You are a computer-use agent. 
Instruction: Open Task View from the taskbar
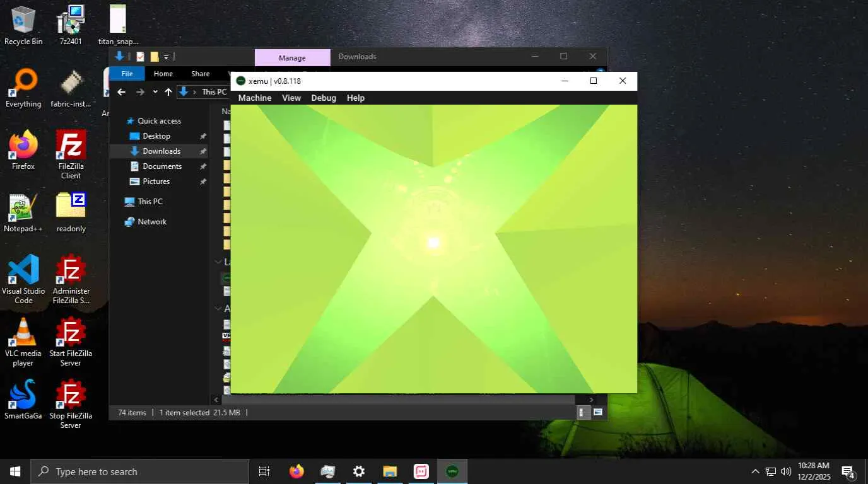click(x=264, y=471)
